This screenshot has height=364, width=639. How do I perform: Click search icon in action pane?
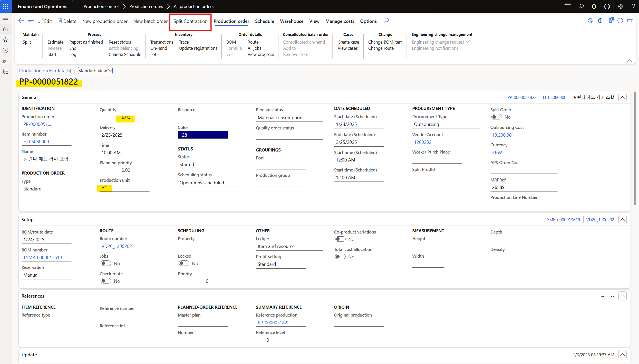pyautogui.click(x=386, y=21)
